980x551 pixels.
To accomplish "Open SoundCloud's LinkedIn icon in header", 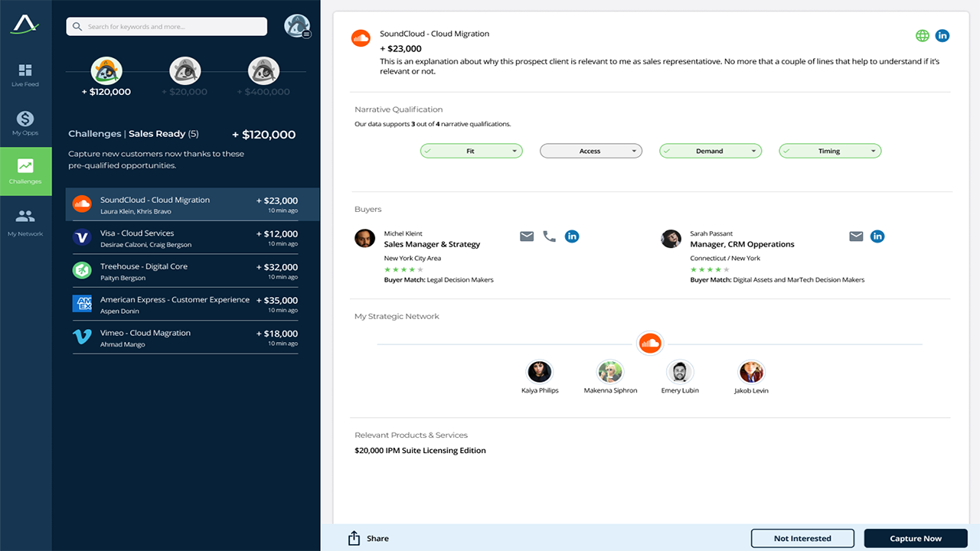I will click(942, 36).
